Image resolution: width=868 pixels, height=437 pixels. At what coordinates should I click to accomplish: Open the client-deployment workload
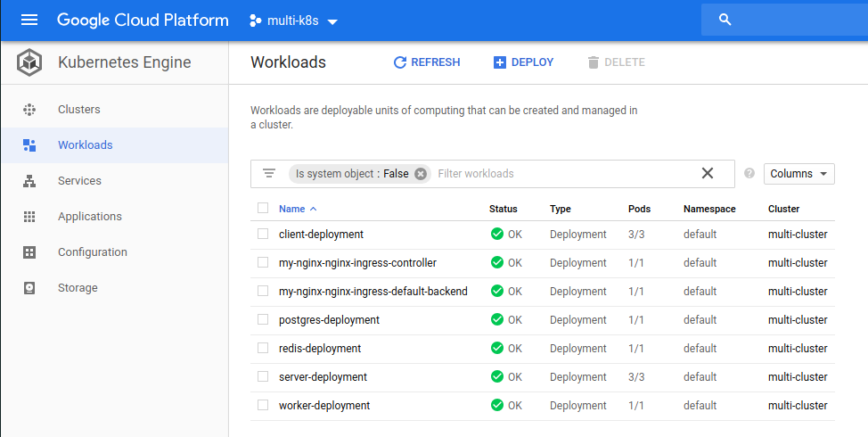[x=321, y=235]
